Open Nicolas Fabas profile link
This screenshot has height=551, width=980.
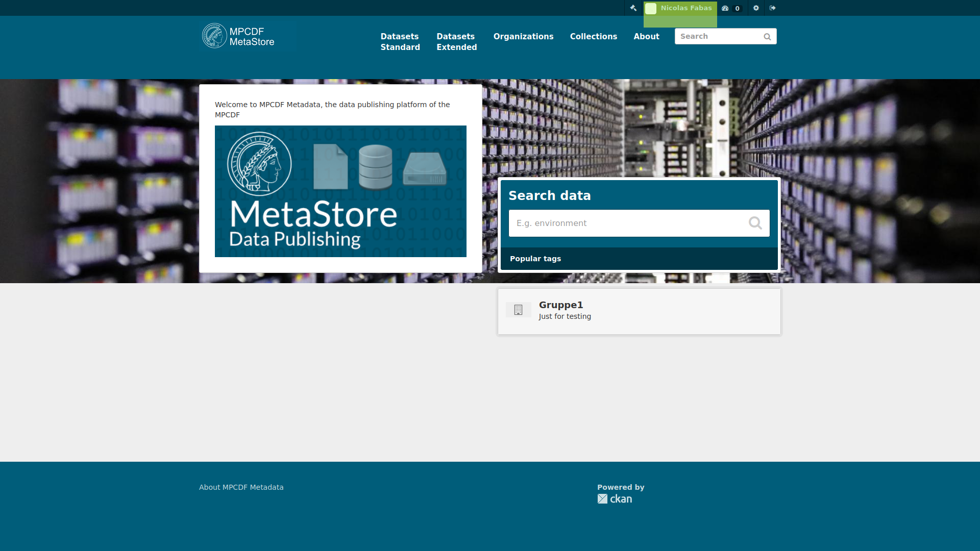(x=686, y=8)
